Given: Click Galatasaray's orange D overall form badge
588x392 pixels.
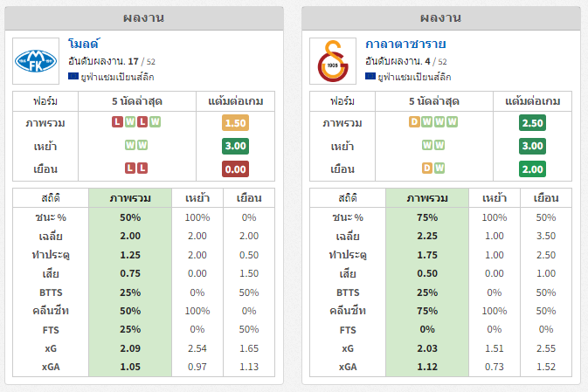Looking at the screenshot, I should click(x=414, y=122).
